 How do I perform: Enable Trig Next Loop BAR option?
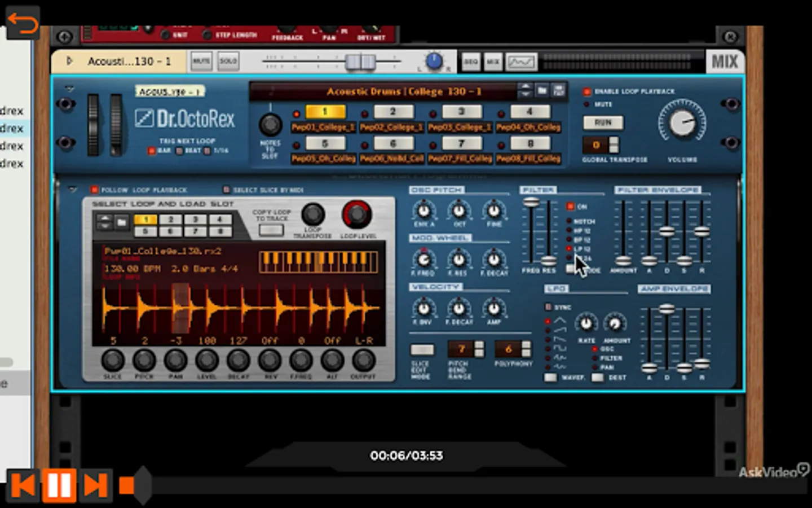coord(151,151)
